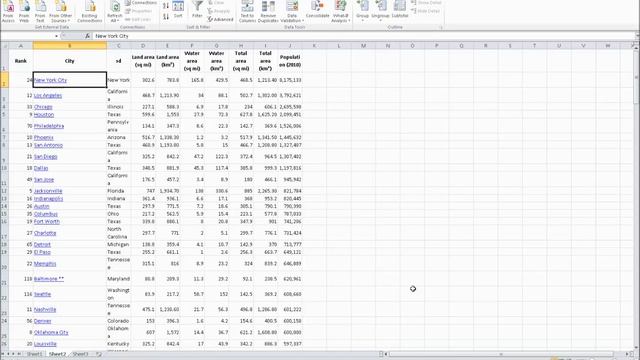
Task: Import data From Text
Action: pos(40,11)
